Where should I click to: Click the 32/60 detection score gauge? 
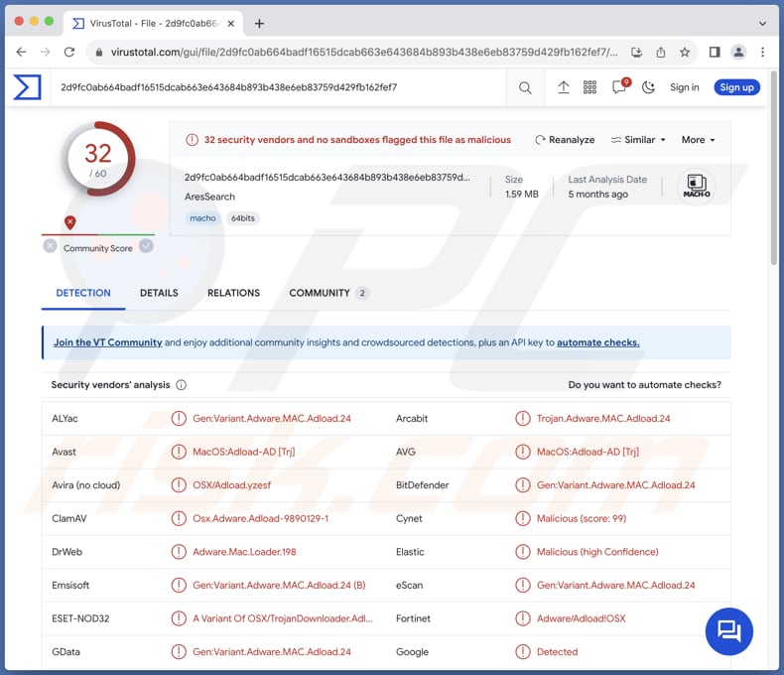click(98, 159)
